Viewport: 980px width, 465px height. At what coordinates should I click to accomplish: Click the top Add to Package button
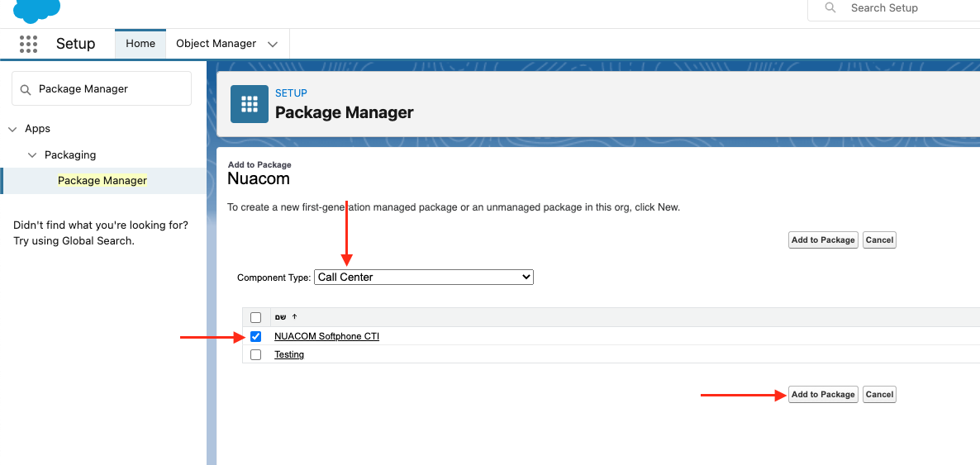point(822,240)
